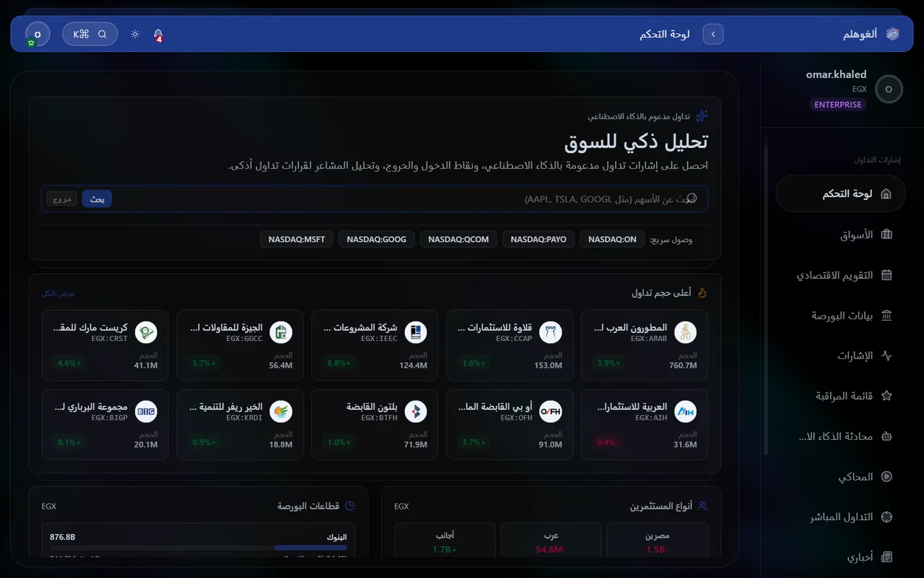Image resolution: width=924 pixels, height=578 pixels.
Task: Click the ENTERPRISE plan badge
Action: pyautogui.click(x=838, y=105)
